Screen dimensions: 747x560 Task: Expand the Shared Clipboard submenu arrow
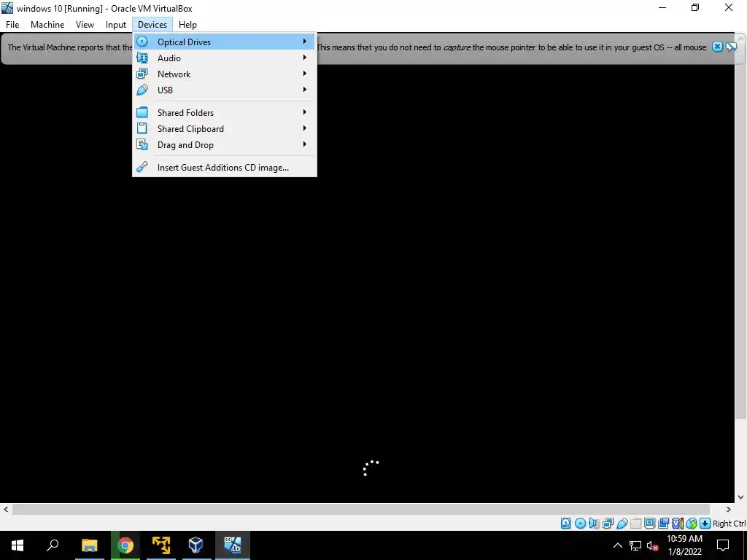click(x=305, y=128)
